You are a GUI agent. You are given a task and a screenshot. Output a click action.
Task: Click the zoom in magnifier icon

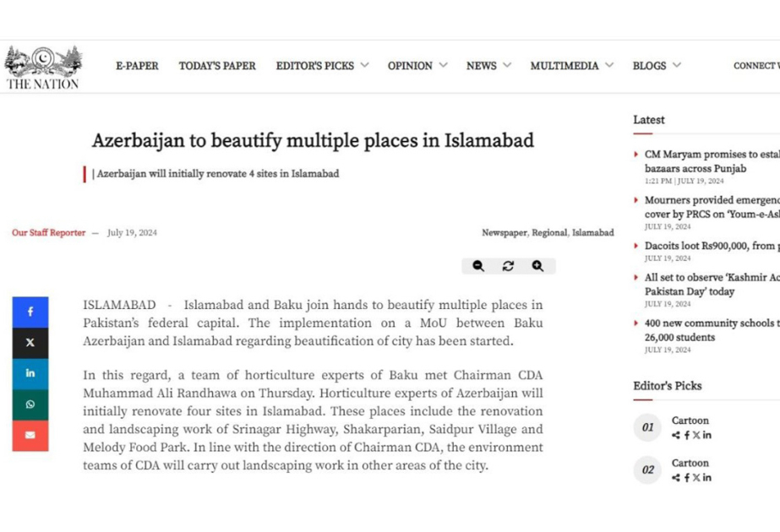click(x=537, y=266)
